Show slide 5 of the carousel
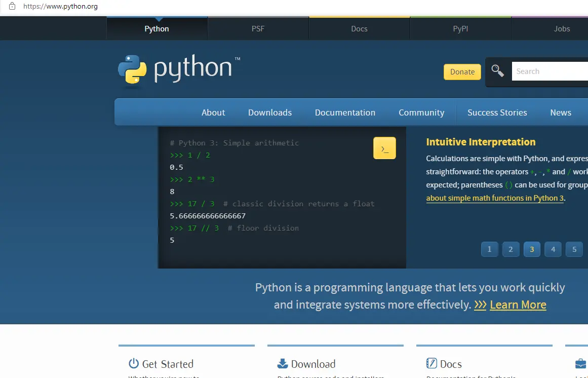Image resolution: width=588 pixels, height=378 pixels. pos(574,249)
